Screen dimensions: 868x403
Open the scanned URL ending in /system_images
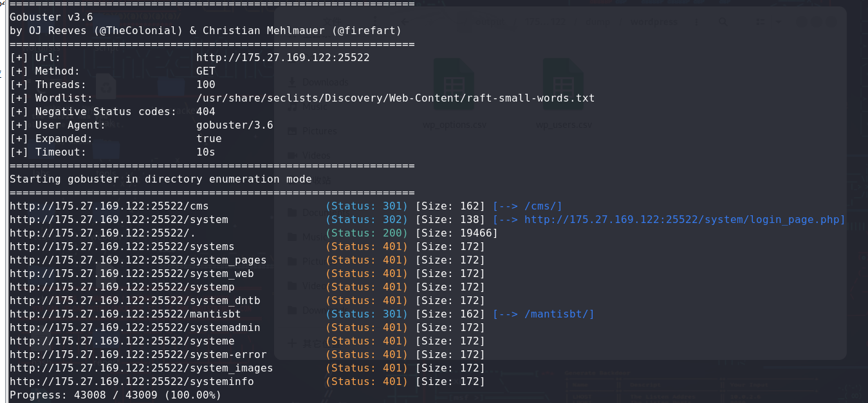coord(141,368)
